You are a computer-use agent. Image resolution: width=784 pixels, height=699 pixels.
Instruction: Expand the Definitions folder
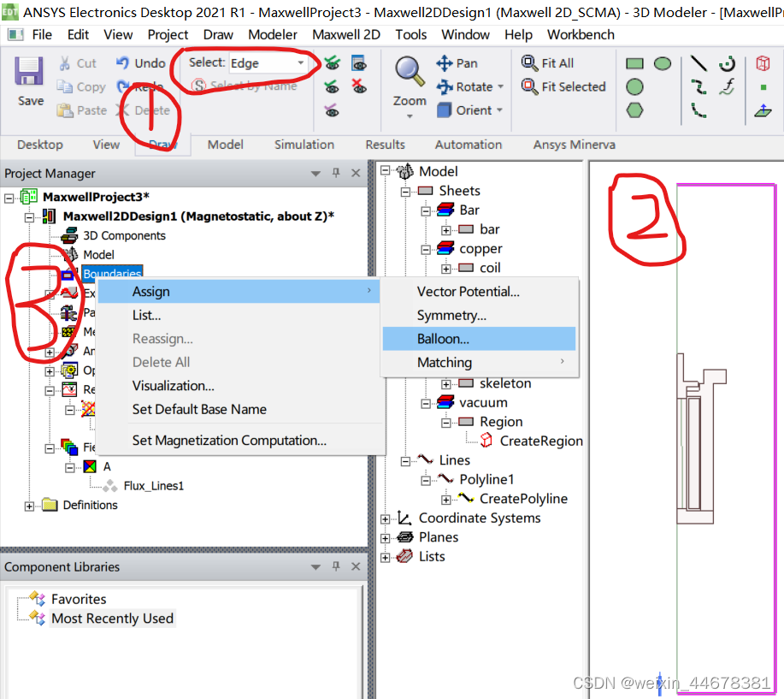coord(29,506)
